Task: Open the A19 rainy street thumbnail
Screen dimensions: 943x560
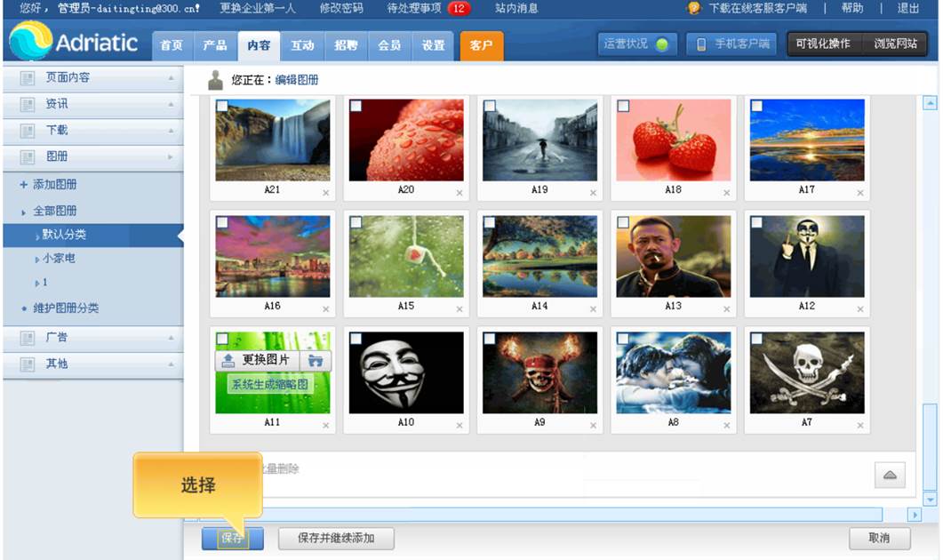Action: (539, 140)
